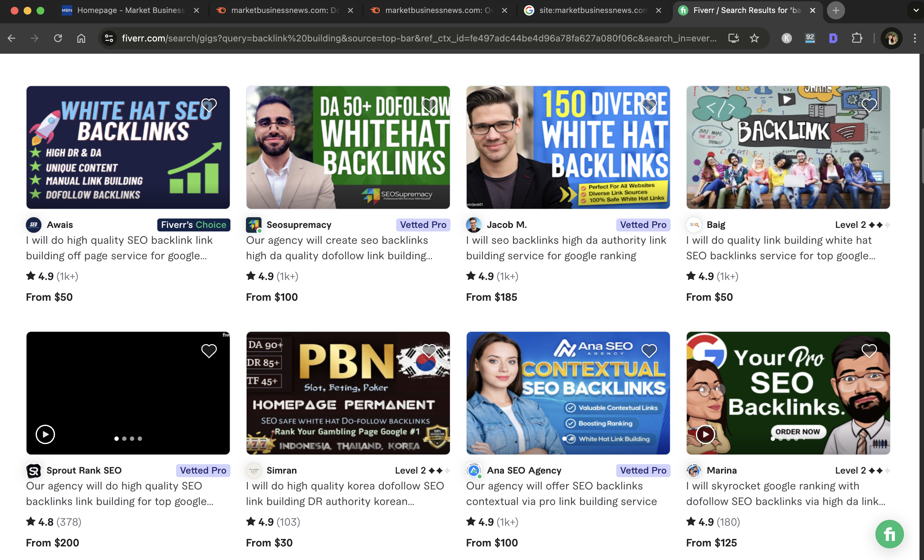Open Seosupremacy agency backlinks gig title

click(x=339, y=248)
